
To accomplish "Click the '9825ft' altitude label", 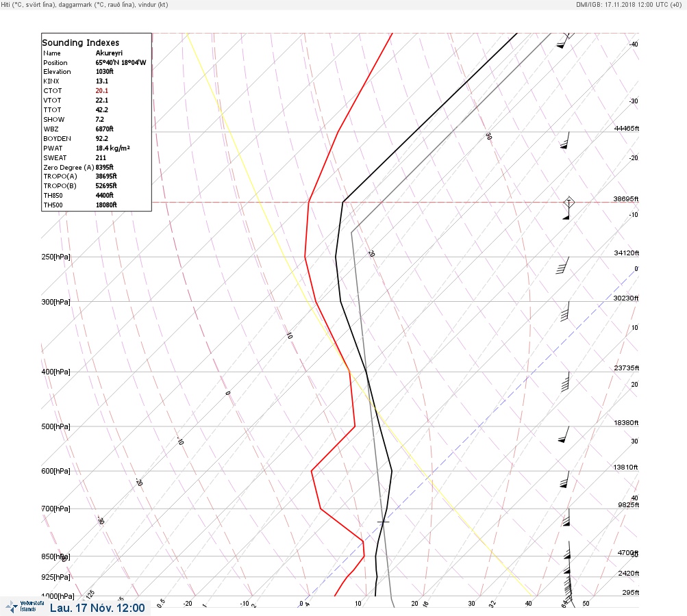I will click(x=628, y=505).
